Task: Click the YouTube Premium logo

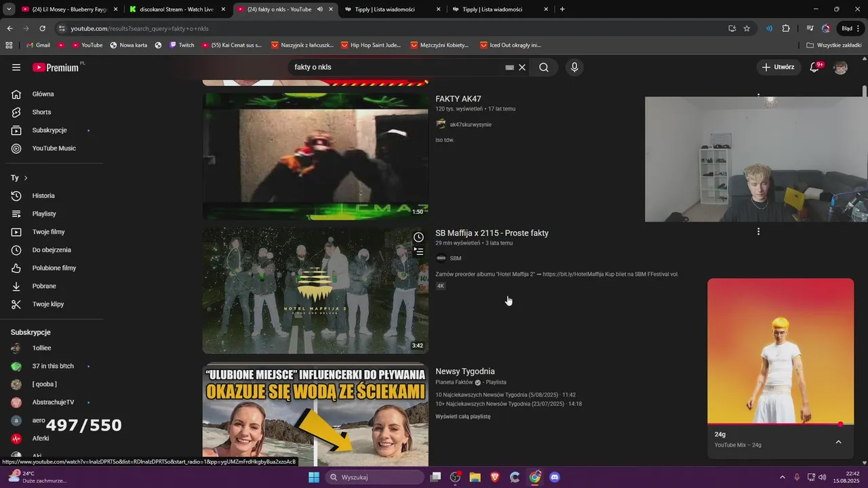Action: click(x=56, y=67)
